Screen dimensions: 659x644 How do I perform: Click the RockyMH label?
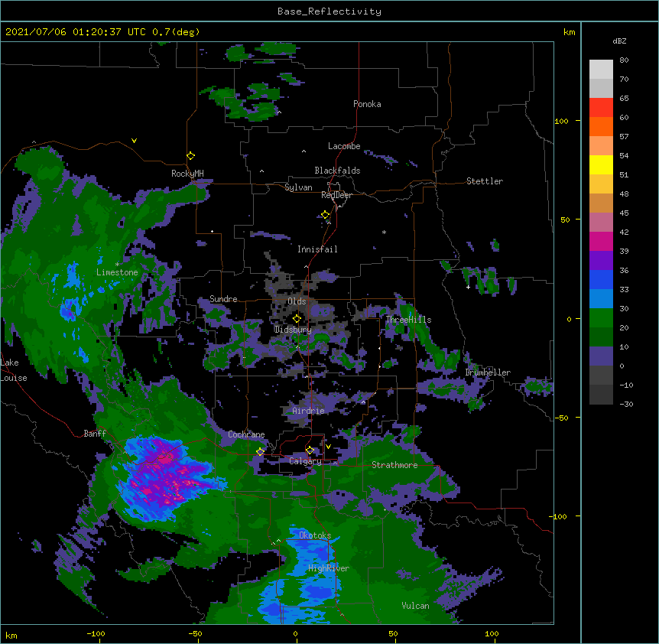[x=187, y=174]
